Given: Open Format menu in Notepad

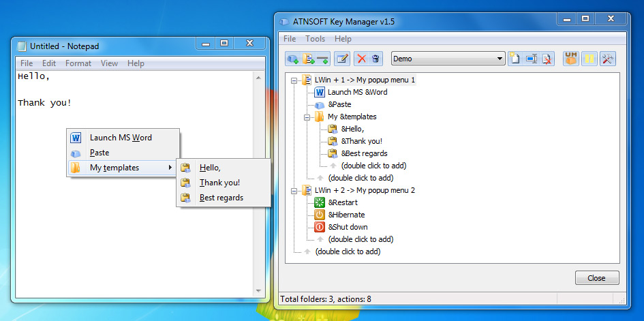Looking at the screenshot, I should pyautogui.click(x=78, y=63).
